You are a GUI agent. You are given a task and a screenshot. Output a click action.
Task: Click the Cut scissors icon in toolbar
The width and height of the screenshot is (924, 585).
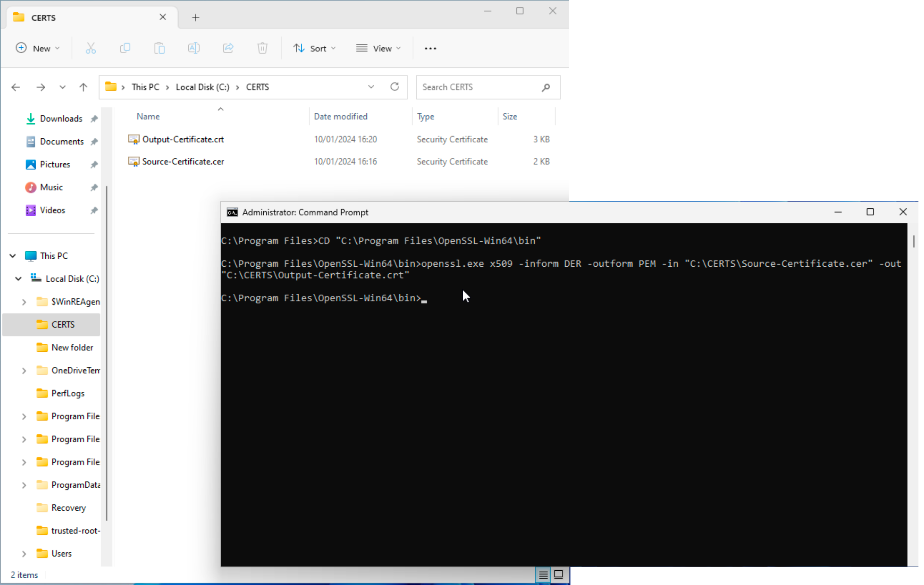click(91, 48)
